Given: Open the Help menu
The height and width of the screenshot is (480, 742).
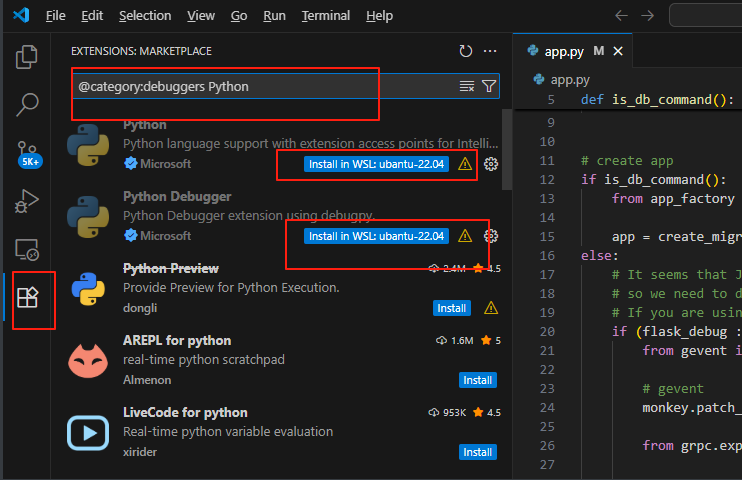Looking at the screenshot, I should [379, 16].
